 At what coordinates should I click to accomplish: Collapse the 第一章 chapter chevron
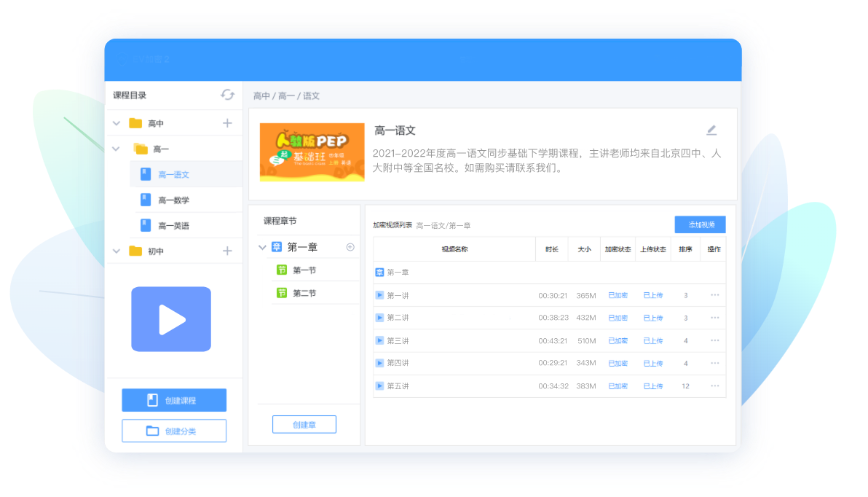point(262,247)
